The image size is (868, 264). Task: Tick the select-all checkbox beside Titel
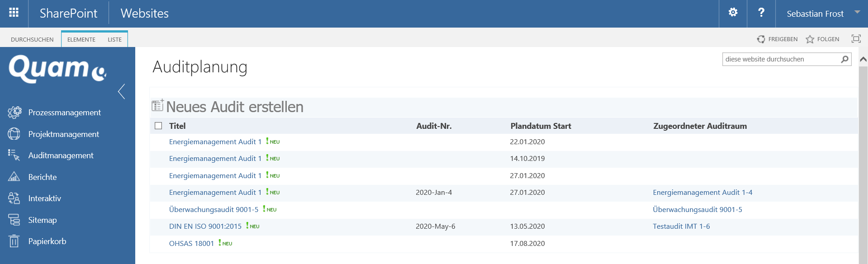(158, 126)
